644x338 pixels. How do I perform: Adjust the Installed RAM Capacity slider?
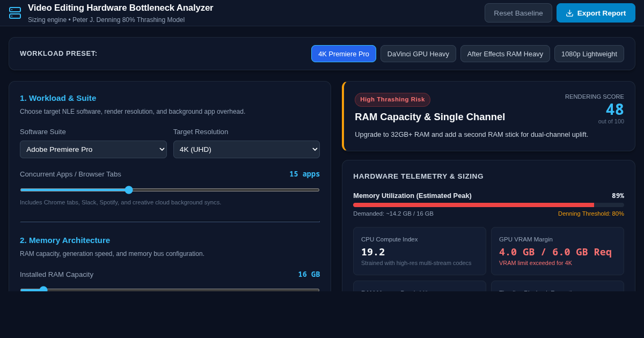coord(170,290)
